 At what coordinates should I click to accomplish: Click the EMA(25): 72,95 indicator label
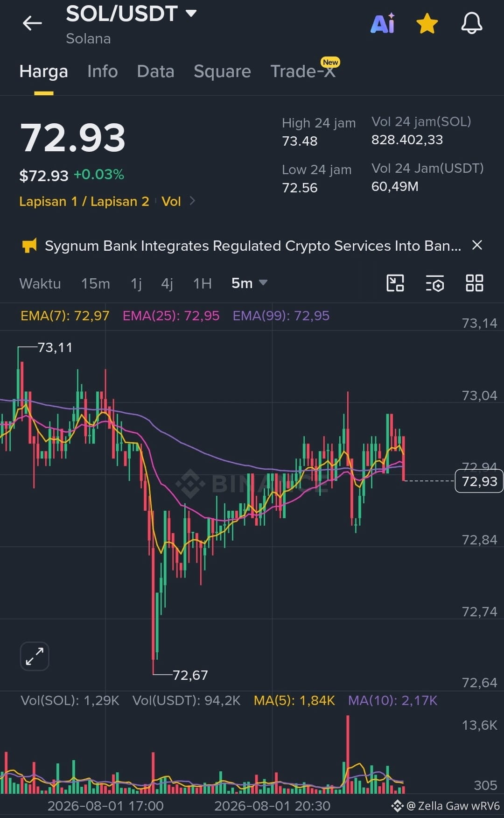pos(171,316)
